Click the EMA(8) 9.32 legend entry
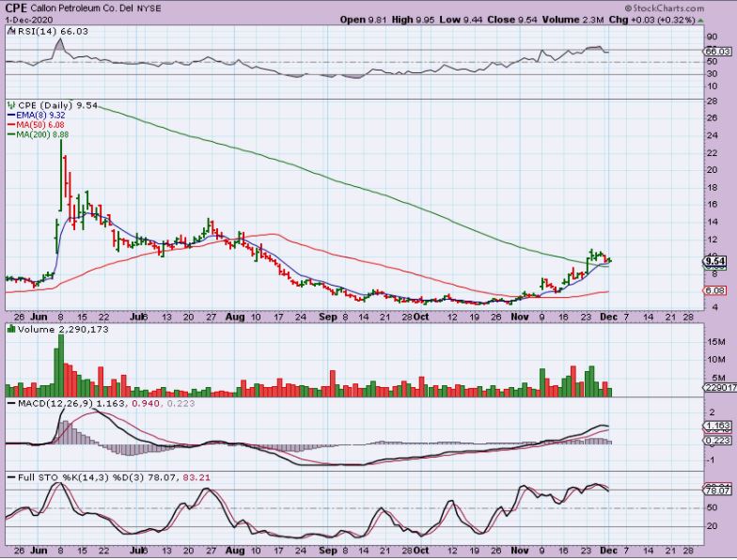The image size is (737, 560). point(41,115)
